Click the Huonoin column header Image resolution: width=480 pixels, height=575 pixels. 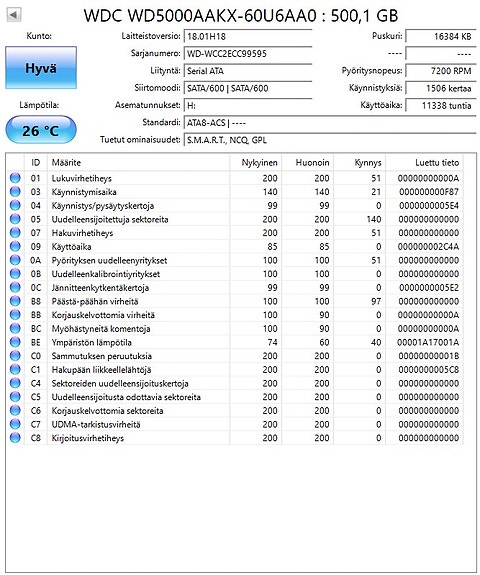307,162
